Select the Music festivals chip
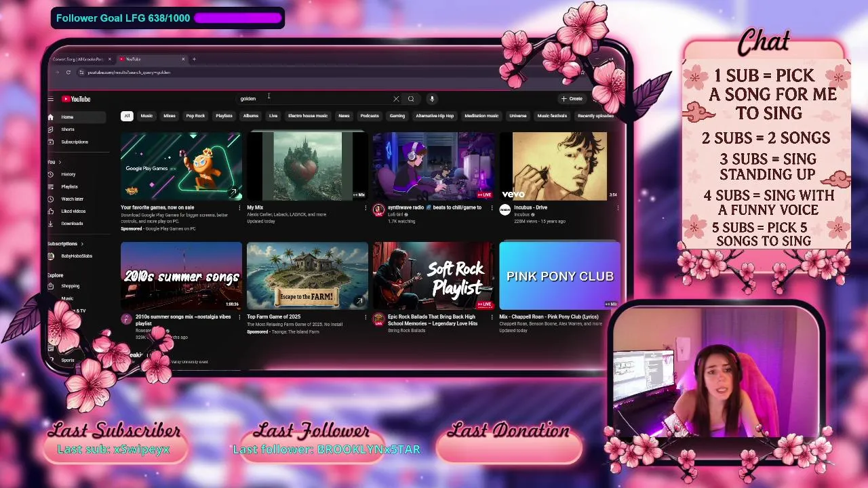The image size is (868, 488). [x=552, y=116]
